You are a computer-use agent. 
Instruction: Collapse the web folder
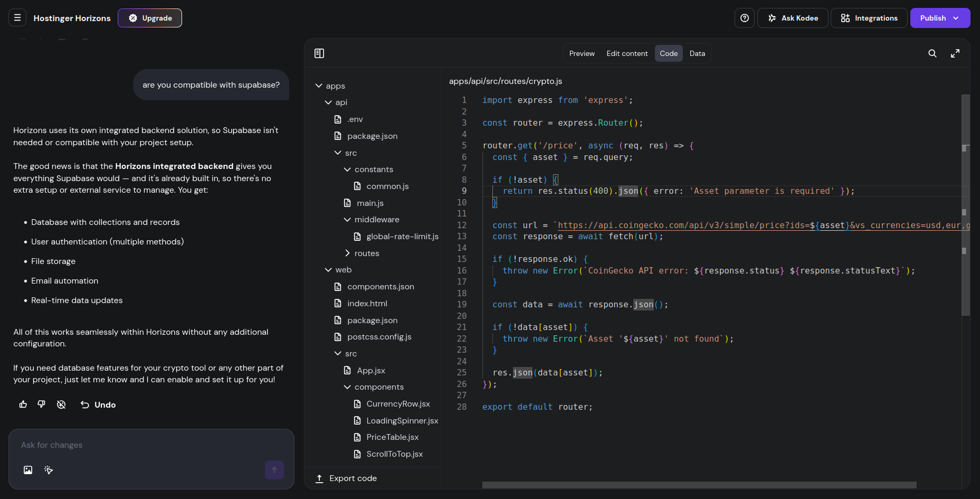[x=338, y=270]
